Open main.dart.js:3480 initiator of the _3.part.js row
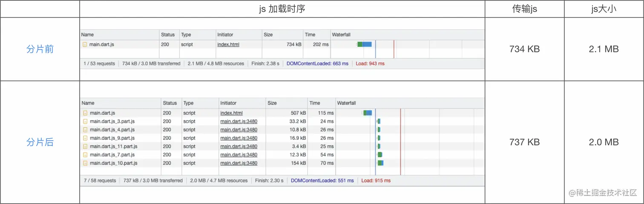 point(239,121)
